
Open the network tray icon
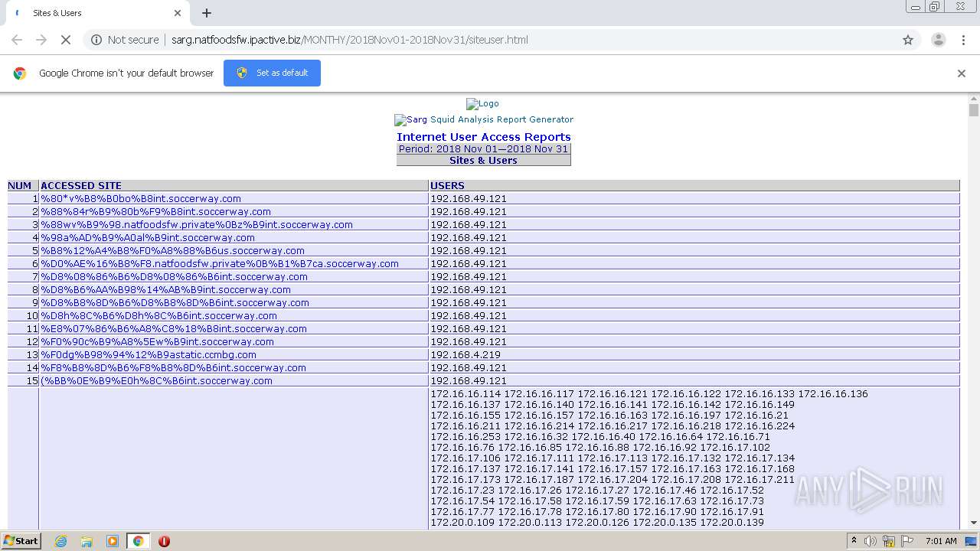pos(889,541)
